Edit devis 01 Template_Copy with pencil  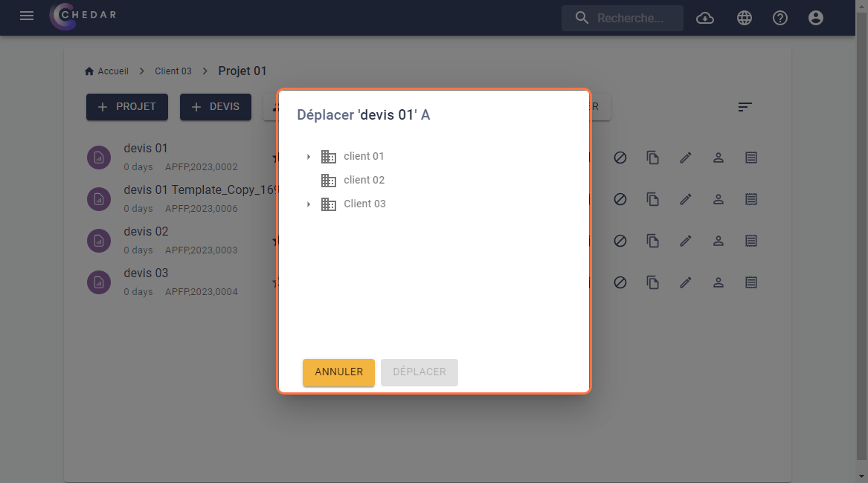(x=685, y=199)
